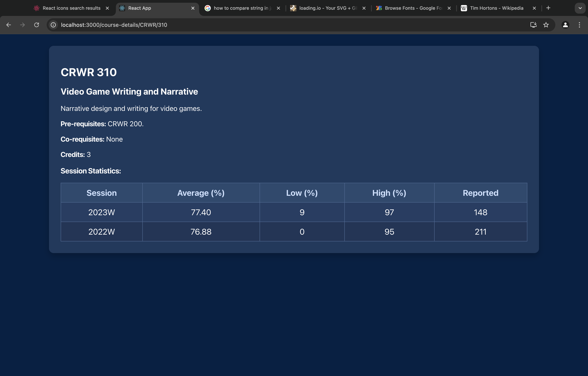The image size is (588, 376).
Task: Switch to React icons search results tab
Action: [x=71, y=8]
